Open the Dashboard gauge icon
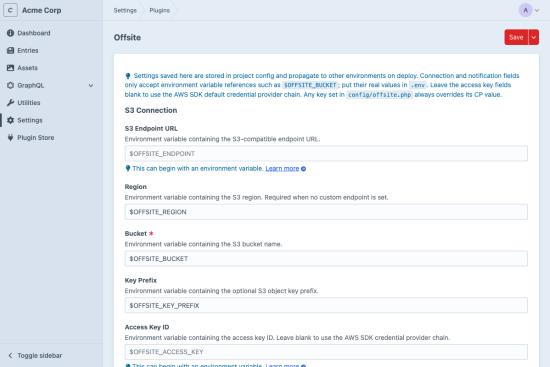Image resolution: width=550 pixels, height=367 pixels. point(11,33)
